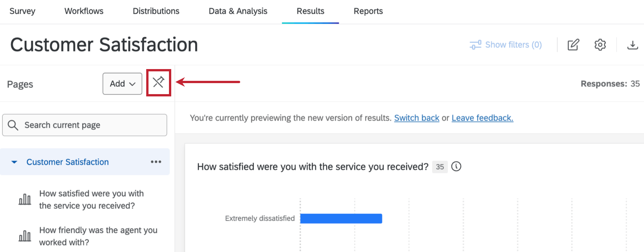Collapse the Customer Satisfaction page tree
644x252 pixels.
pos(14,162)
